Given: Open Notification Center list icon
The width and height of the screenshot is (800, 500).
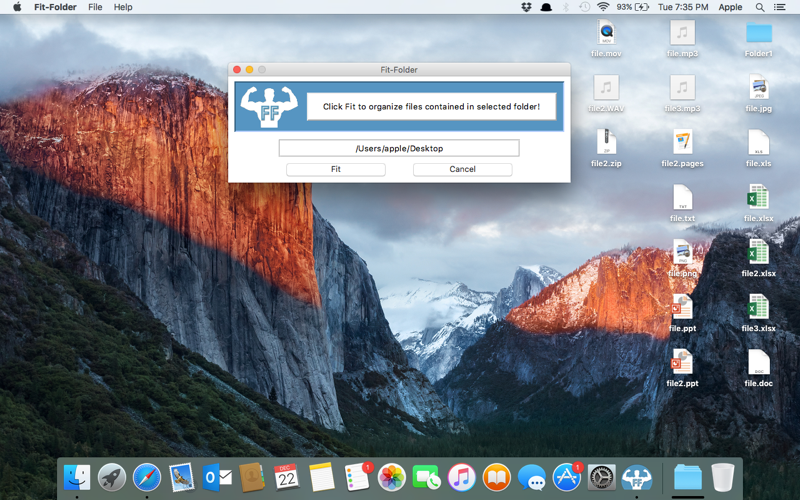Looking at the screenshot, I should (x=780, y=7).
